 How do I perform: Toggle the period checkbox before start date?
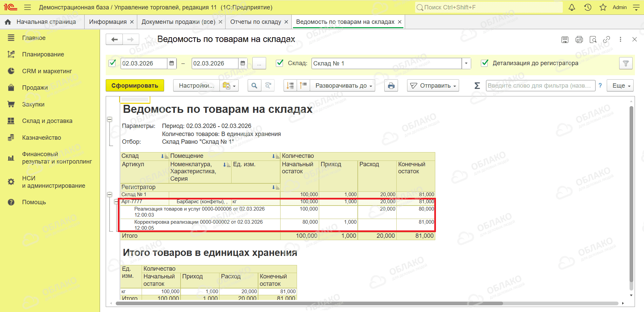tap(112, 63)
